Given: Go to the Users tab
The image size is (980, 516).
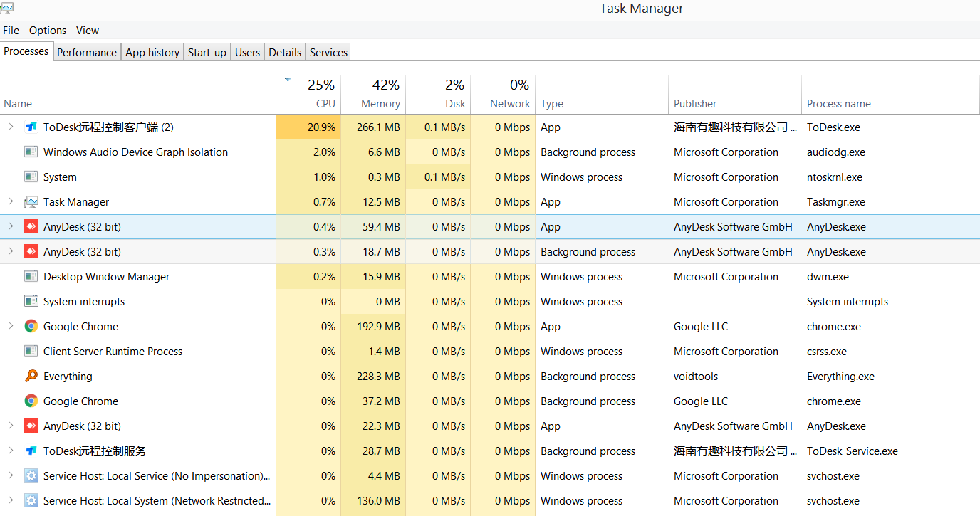Looking at the screenshot, I should (247, 53).
